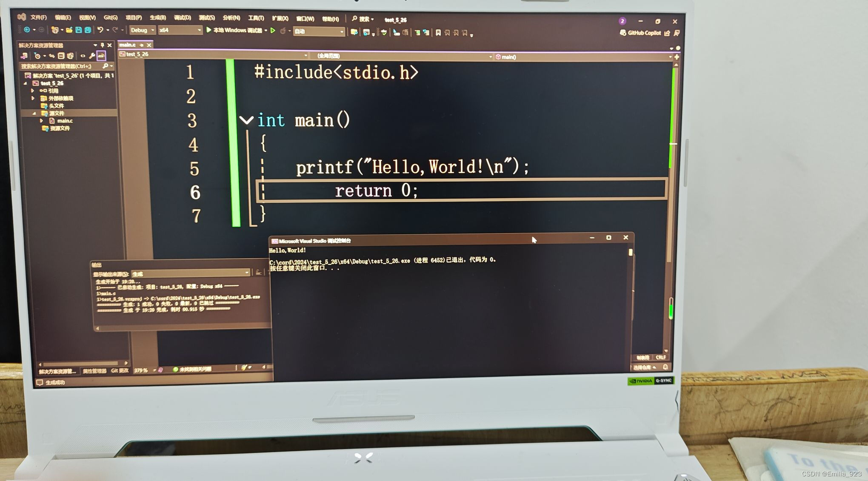Click the Visual Studio logo icon

tap(22, 17)
